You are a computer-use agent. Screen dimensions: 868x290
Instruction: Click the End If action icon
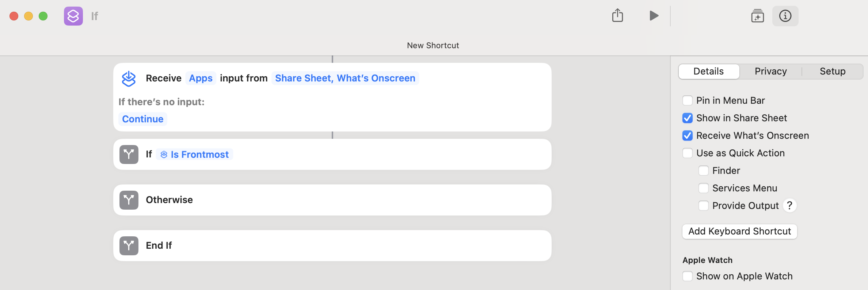click(129, 246)
